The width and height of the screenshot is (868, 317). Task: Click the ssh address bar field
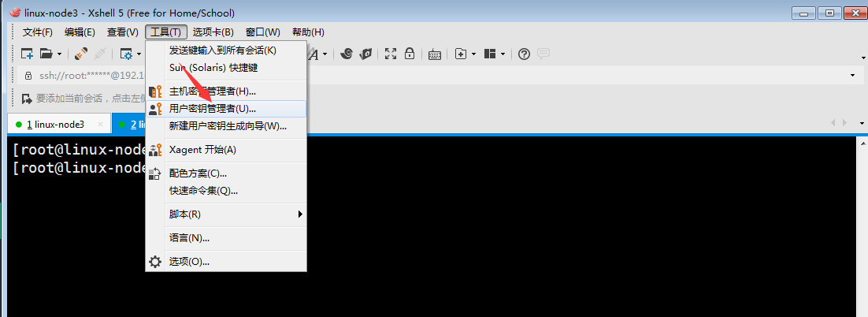[87, 76]
